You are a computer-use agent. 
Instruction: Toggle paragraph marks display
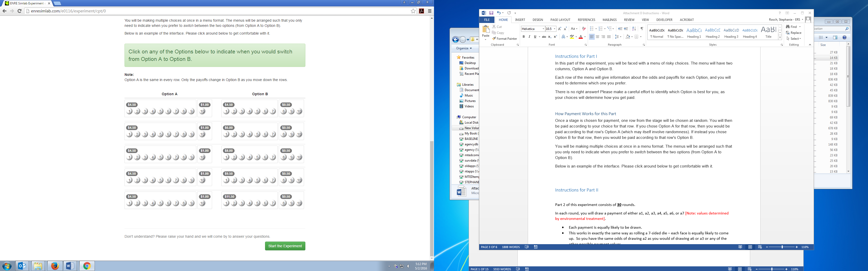click(642, 29)
